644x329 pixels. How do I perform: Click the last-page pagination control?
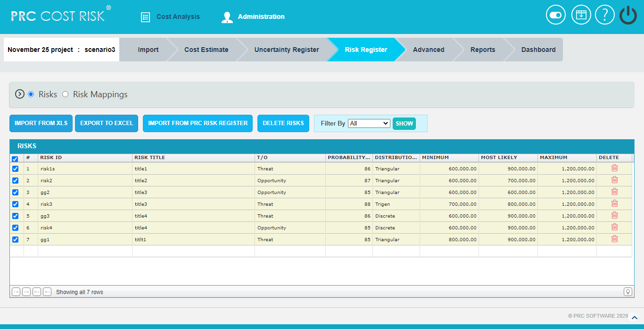(x=47, y=292)
